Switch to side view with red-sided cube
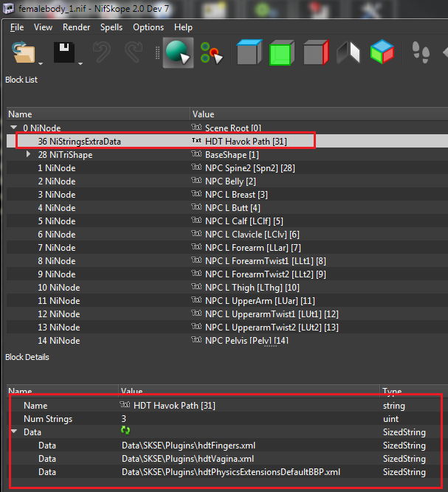This screenshot has height=492, width=448. (x=316, y=52)
